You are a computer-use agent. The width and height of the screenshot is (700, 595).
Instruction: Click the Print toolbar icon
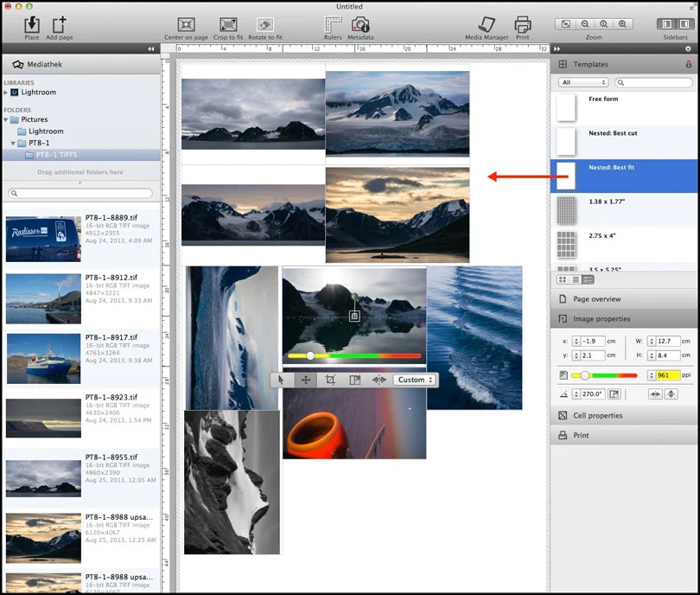pyautogui.click(x=523, y=24)
